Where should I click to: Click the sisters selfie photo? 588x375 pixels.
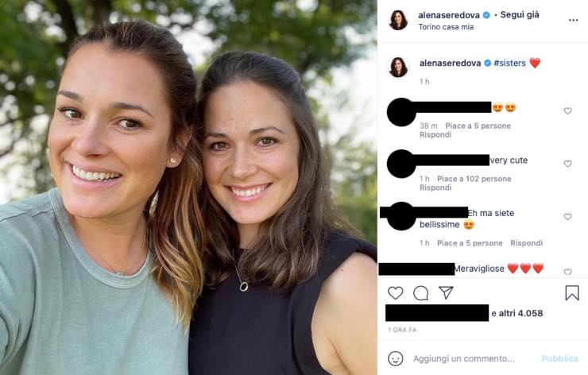188,187
